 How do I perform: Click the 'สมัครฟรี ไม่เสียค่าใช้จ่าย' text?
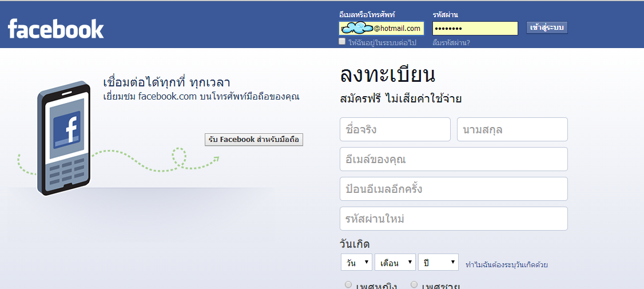pyautogui.click(x=401, y=98)
